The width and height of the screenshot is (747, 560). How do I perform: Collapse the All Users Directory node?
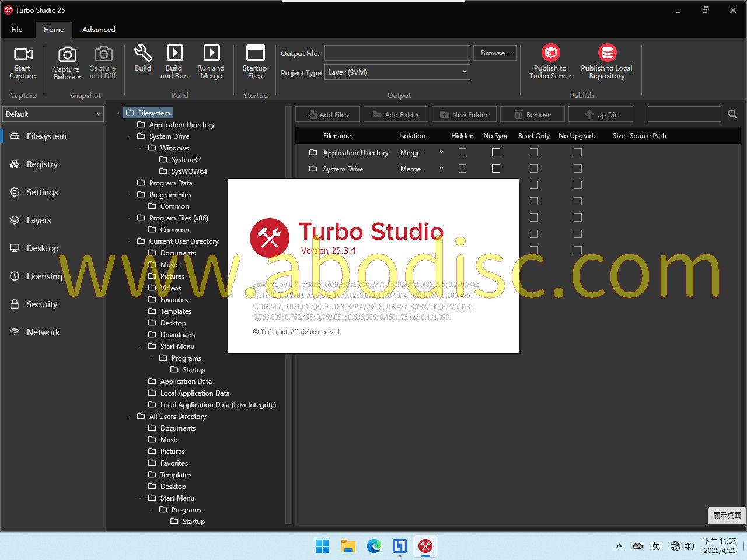[130, 416]
